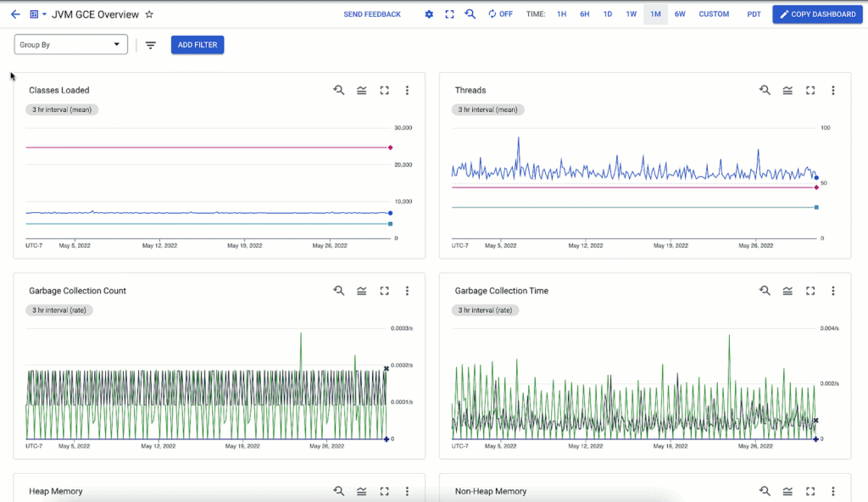This screenshot has height=502, width=868.
Task: Toggle auto-refresh from OFF
Action: 500,14
